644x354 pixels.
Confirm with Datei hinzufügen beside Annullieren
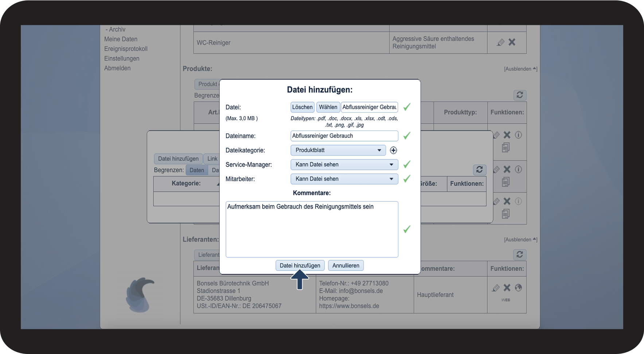(x=300, y=265)
